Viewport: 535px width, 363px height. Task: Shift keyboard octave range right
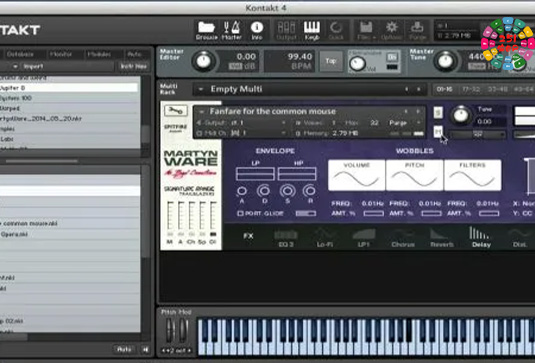pyautogui.click(x=190, y=350)
